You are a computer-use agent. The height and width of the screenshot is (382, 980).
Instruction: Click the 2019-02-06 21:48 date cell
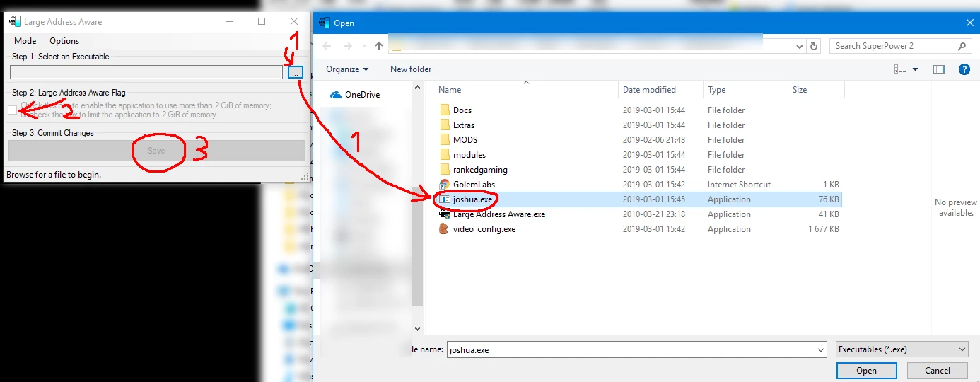click(653, 140)
